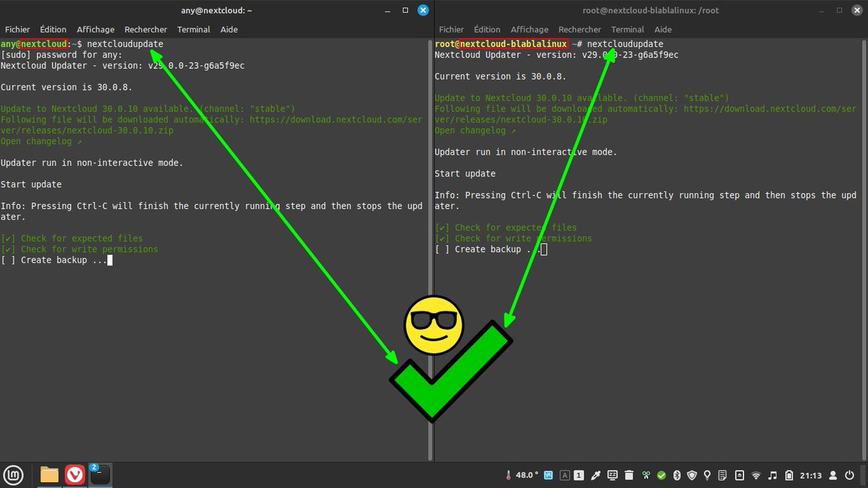Screen dimensions: 868x488
Task: Open the notes document tray icon
Action: click(x=723, y=476)
